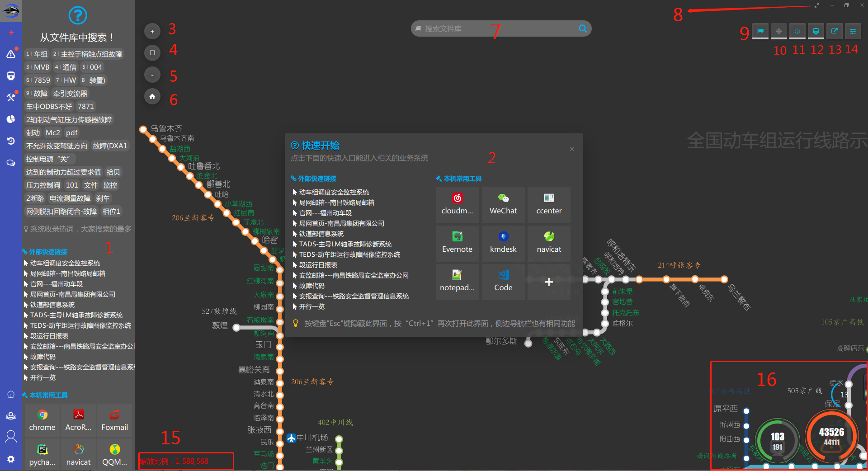The height and width of the screenshot is (471, 868).
Task: Open 动车组调度安全监控系统 link in dialog
Action: 334,192
